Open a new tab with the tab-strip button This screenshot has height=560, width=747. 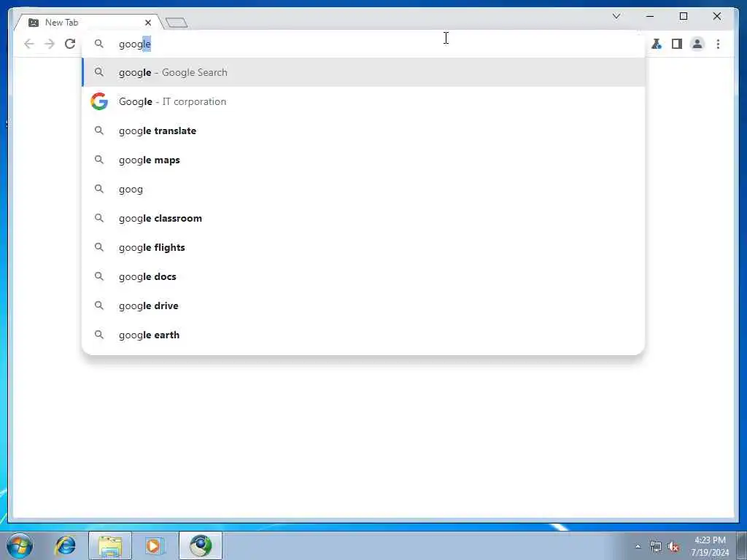177,23
